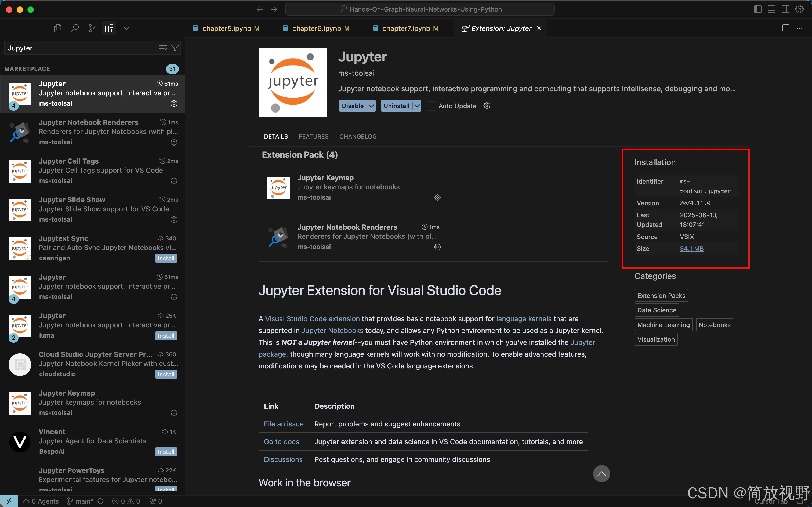
Task: Switch to the CHANGELOG tab
Action: point(358,136)
